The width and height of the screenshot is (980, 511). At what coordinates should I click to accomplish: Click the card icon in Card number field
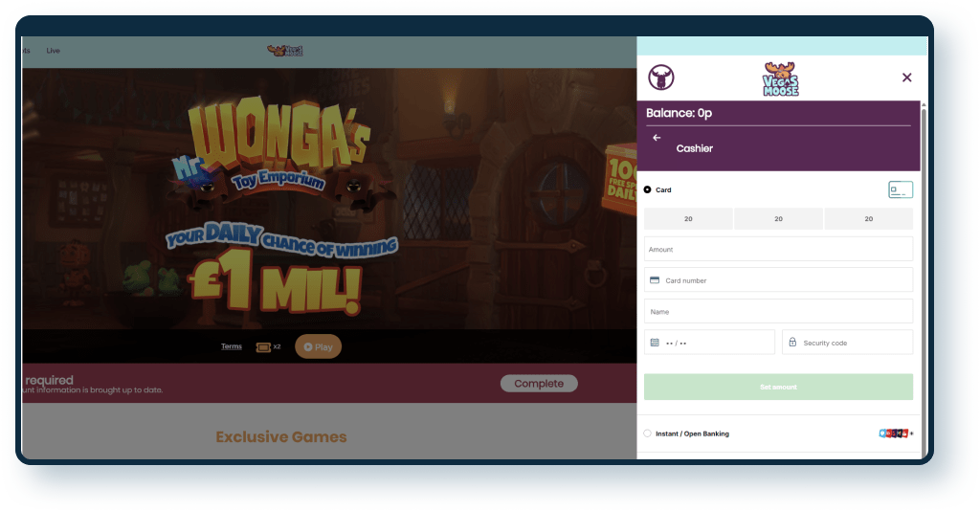pos(655,279)
